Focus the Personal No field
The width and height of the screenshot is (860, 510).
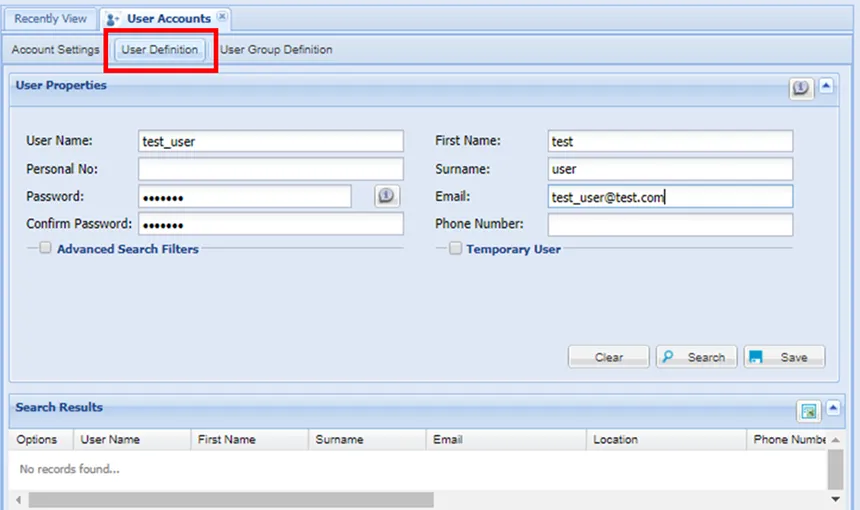coord(271,169)
